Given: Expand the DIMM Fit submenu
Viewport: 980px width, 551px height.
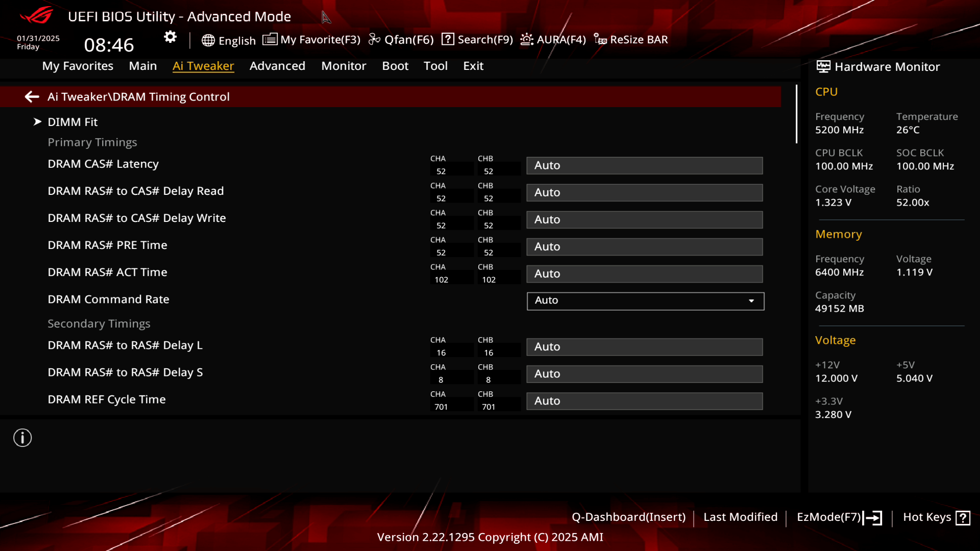Looking at the screenshot, I should [72, 122].
